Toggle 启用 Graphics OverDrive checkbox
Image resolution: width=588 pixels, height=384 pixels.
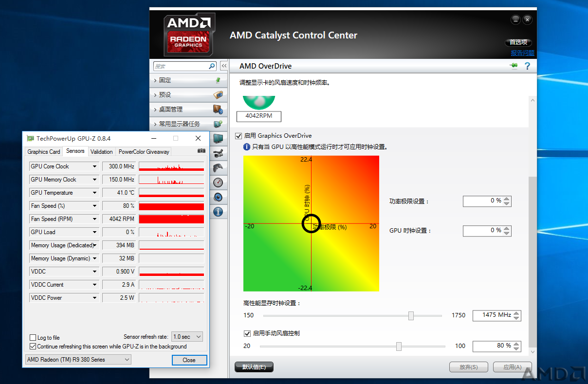click(x=239, y=136)
